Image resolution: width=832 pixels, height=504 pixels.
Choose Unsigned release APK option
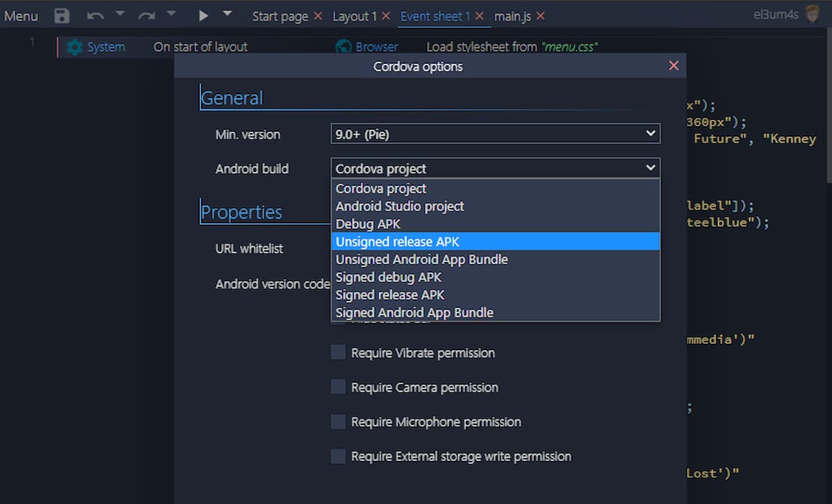pos(495,241)
